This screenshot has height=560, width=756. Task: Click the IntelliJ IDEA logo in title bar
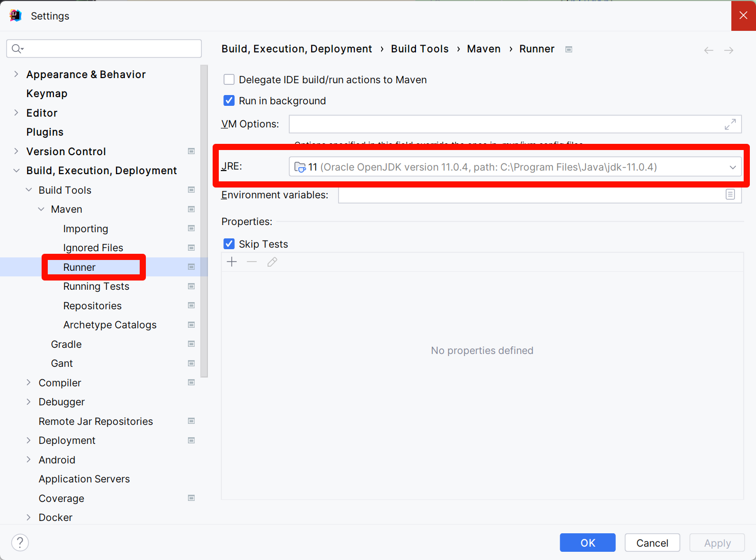pos(15,15)
